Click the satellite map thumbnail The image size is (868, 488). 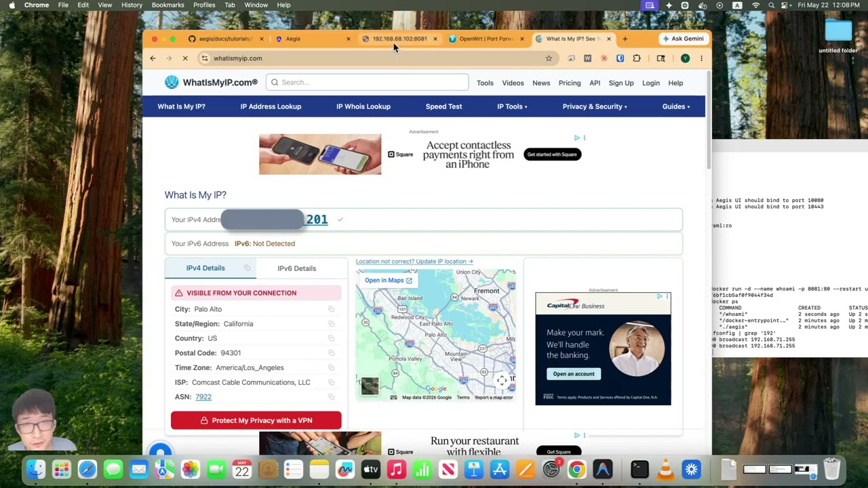tap(370, 386)
